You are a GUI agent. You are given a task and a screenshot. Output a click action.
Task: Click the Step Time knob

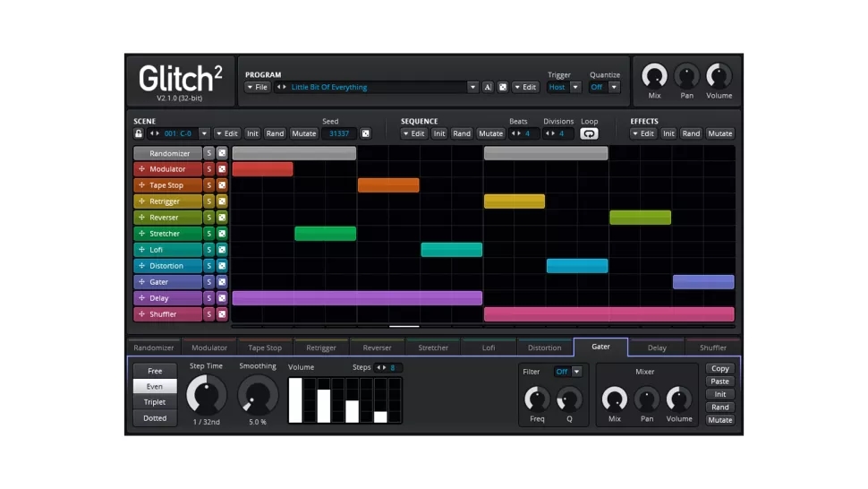coord(207,395)
